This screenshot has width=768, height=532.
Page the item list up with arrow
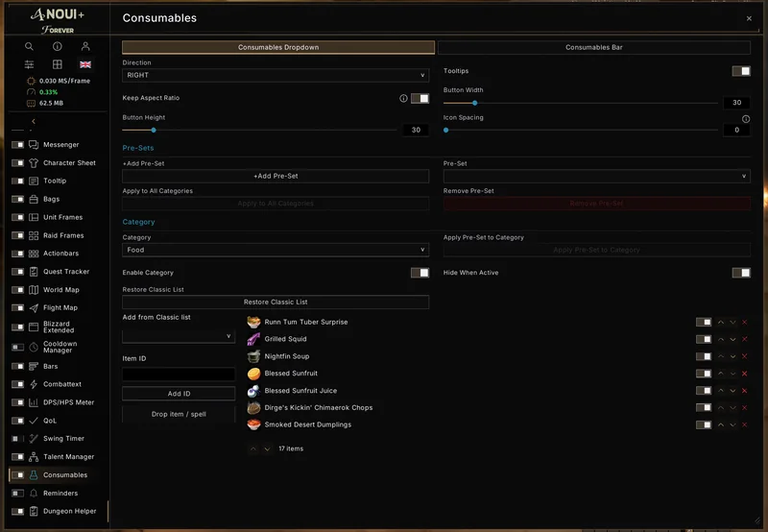(x=252, y=448)
